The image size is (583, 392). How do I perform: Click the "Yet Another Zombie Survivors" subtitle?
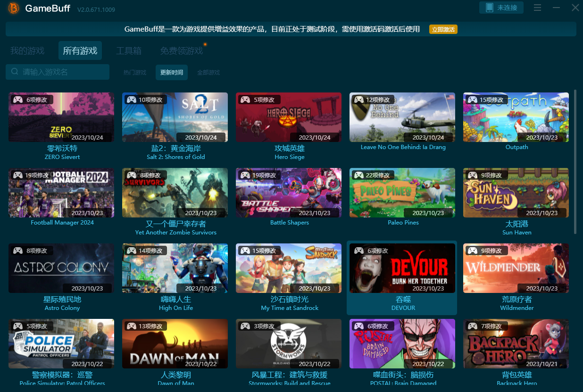[176, 233]
